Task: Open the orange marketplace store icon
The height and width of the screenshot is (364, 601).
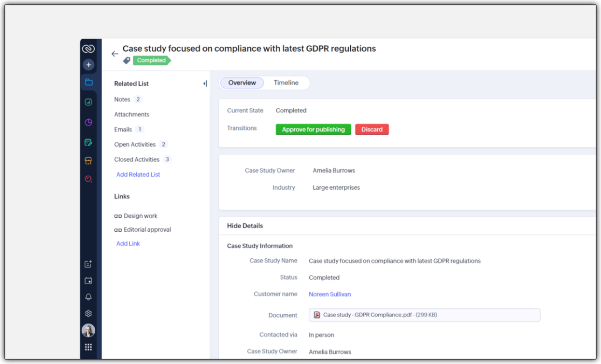Action: (88, 161)
